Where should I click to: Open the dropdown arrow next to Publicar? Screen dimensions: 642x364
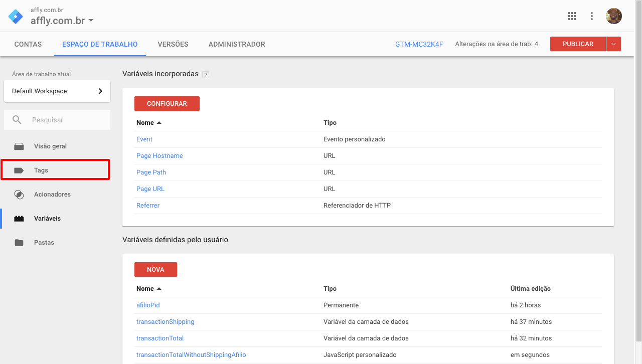point(613,44)
